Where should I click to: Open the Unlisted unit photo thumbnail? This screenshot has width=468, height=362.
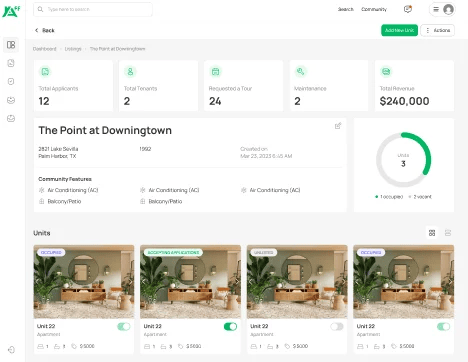click(x=297, y=282)
